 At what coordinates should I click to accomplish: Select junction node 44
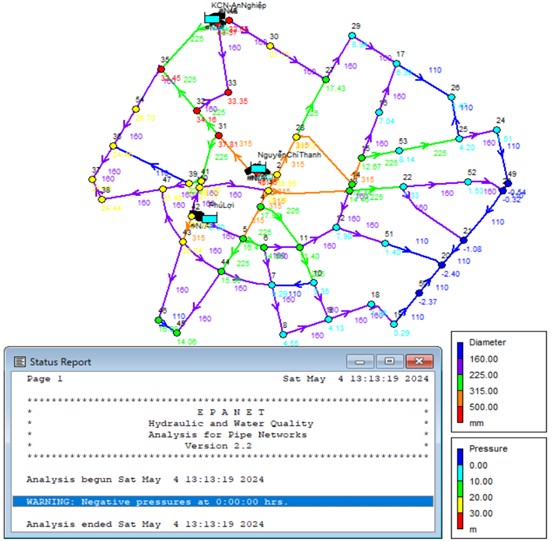221,271
